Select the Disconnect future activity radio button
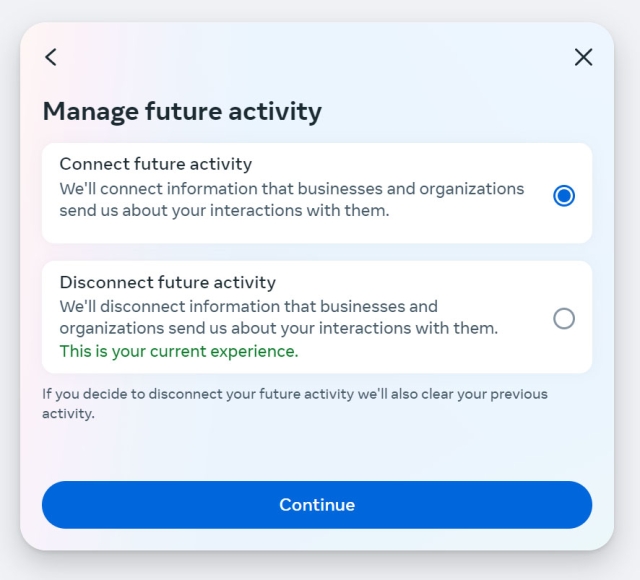Screen dimensions: 640x580 click(564, 319)
